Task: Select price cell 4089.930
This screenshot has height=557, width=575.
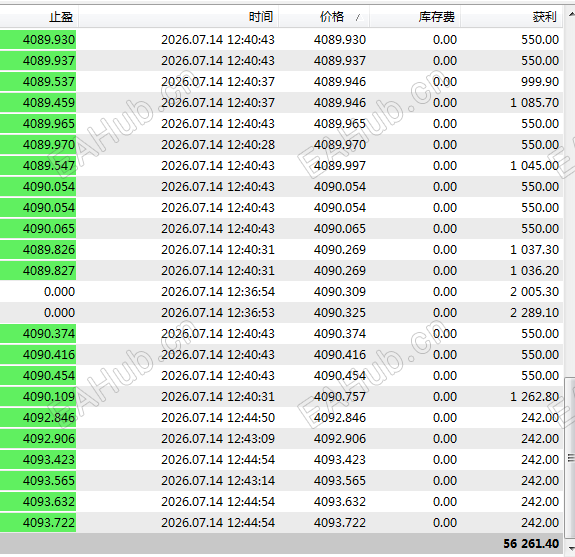Action: (340, 40)
